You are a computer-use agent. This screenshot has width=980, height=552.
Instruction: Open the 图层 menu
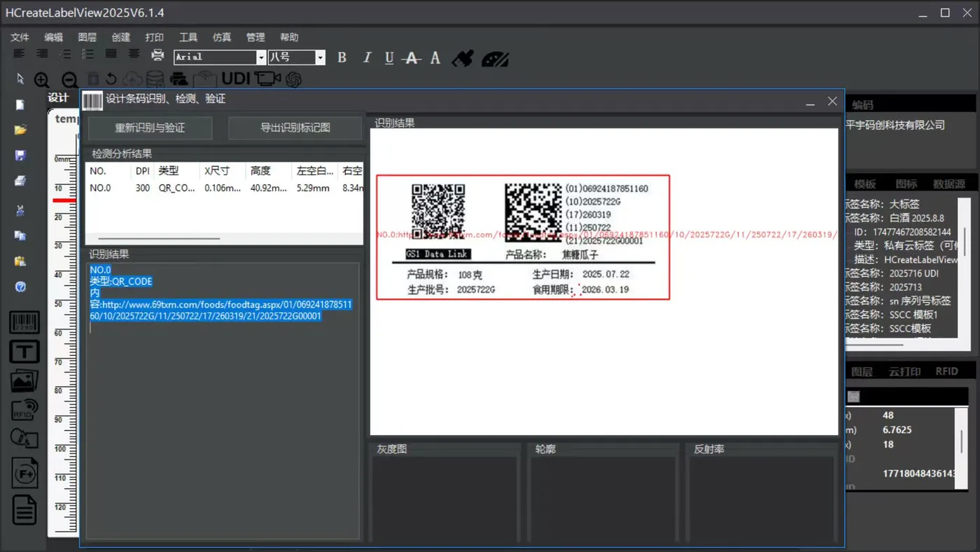pos(87,37)
